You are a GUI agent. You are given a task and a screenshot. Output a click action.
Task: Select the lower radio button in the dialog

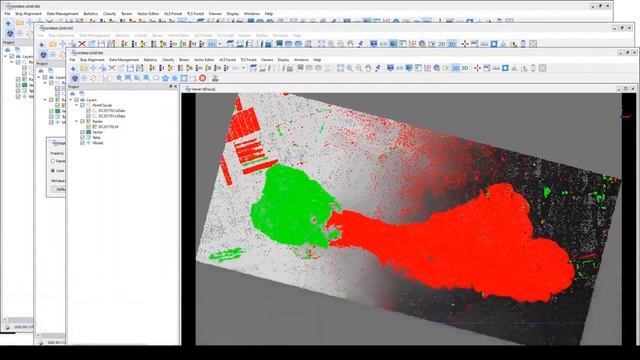click(53, 171)
